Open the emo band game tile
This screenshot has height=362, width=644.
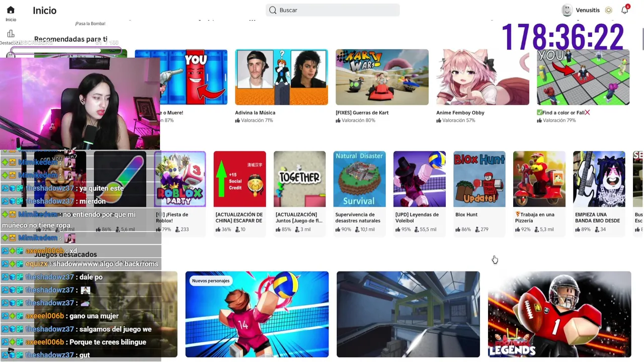599,179
